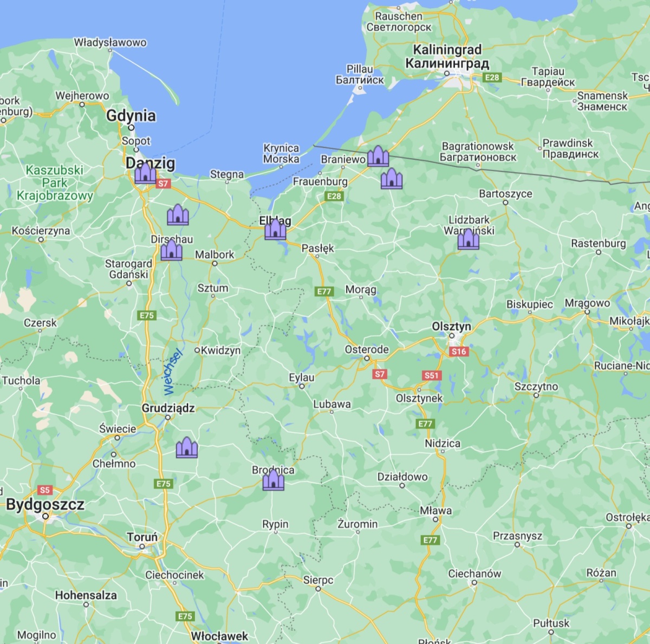This screenshot has width=650, height=644.
Task: Open the castle marker at Danzig
Action: pos(146,173)
